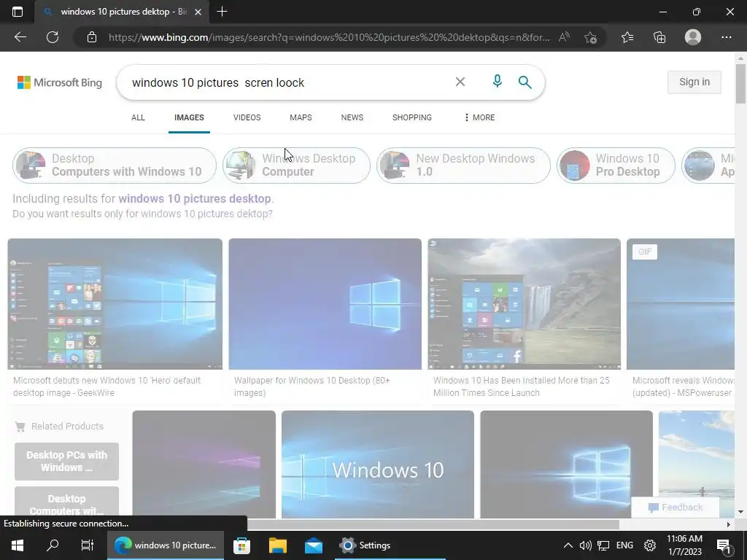This screenshot has height=560, width=747.
Task: Switch to the VIDEOS tab
Action: click(247, 117)
